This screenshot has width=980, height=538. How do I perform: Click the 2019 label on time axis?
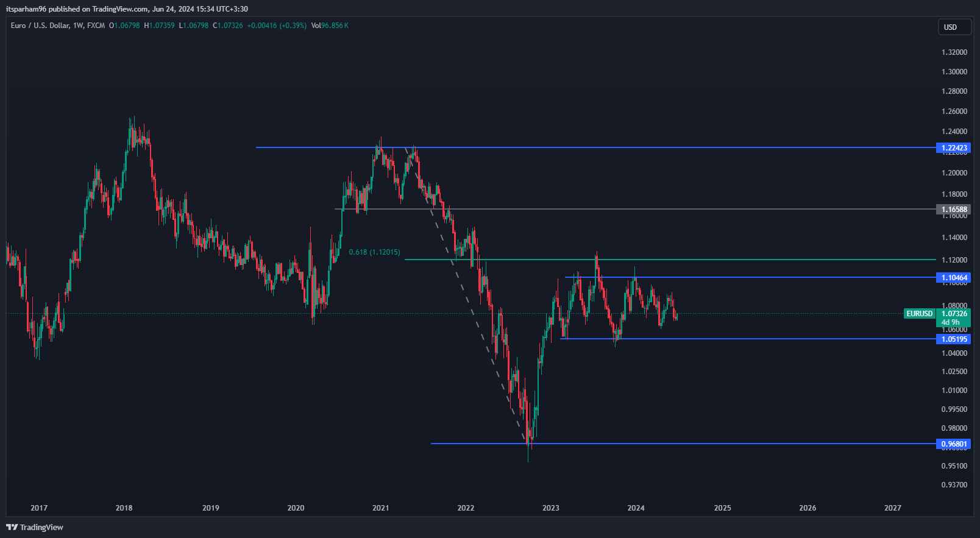211,508
